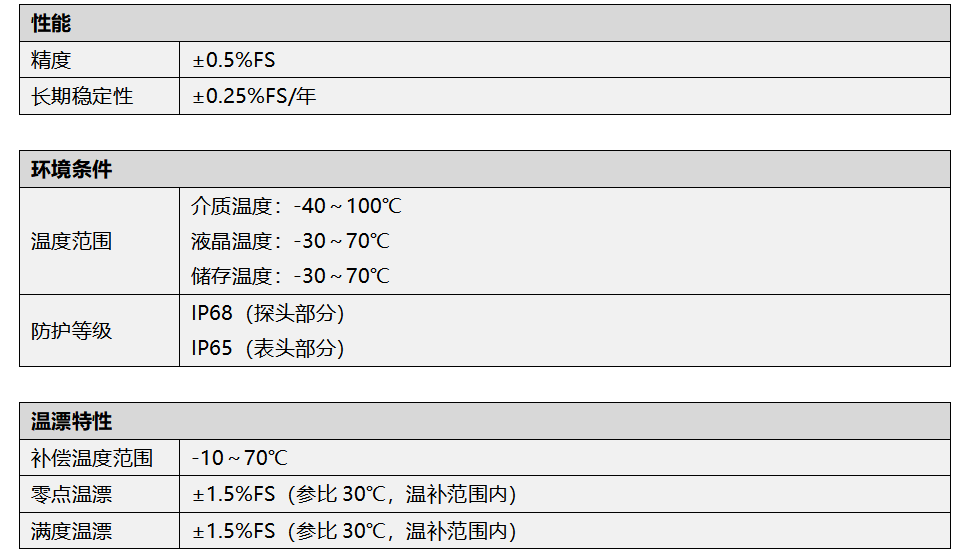This screenshot has height=553, width=971.
Task: Select the 补偿温度范围 label cell
Action: click(x=92, y=458)
